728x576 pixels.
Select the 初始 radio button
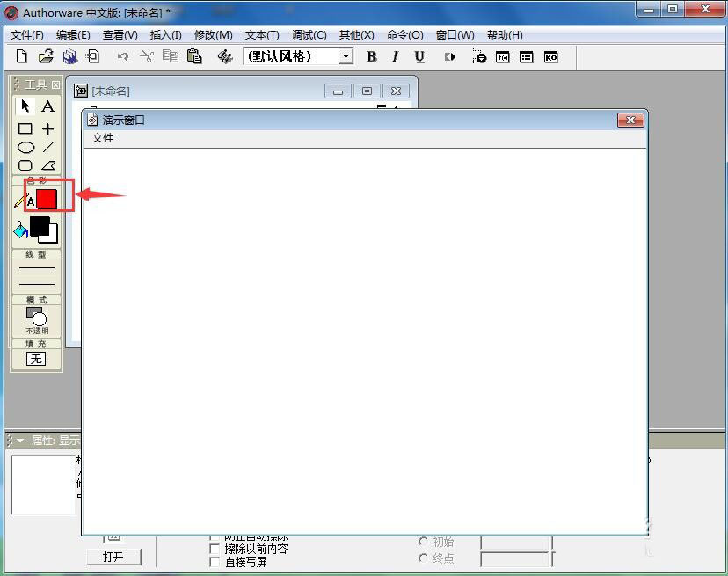tap(425, 542)
